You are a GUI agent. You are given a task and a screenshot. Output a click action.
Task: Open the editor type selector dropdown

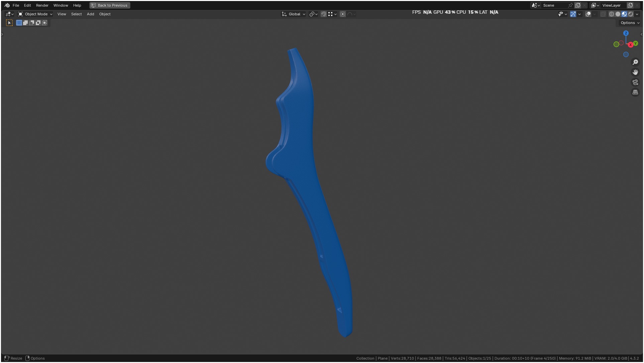[x=9, y=14]
